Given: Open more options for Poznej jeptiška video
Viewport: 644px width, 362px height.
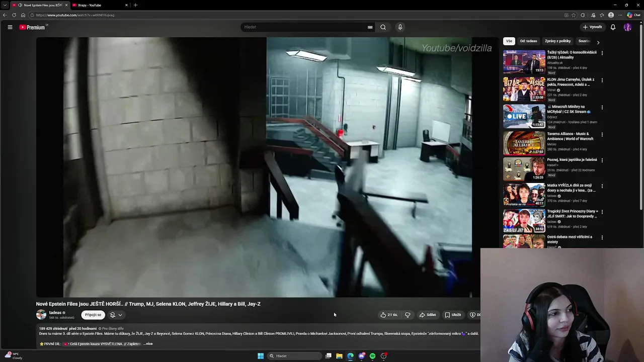Looking at the screenshot, I should click(x=602, y=160).
